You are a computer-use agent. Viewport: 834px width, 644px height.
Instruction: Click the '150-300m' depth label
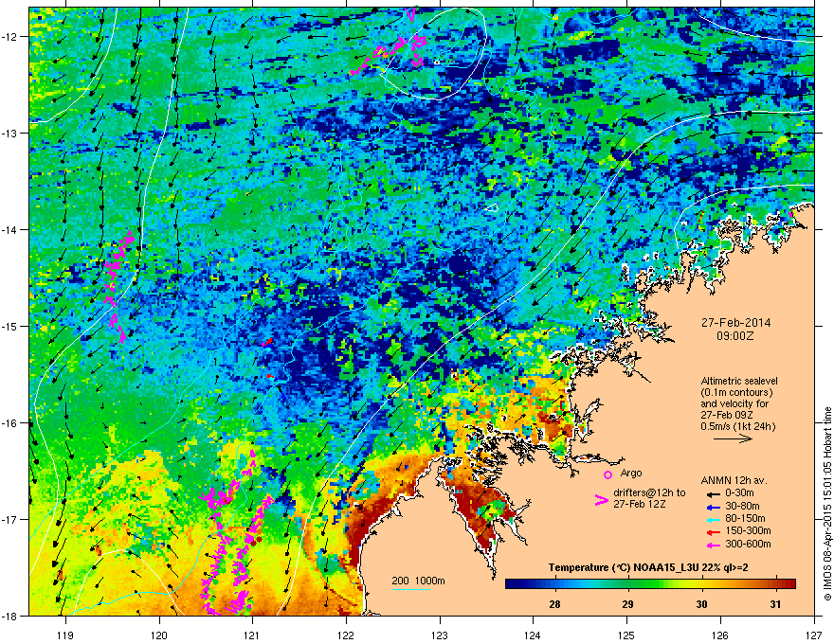click(748, 531)
